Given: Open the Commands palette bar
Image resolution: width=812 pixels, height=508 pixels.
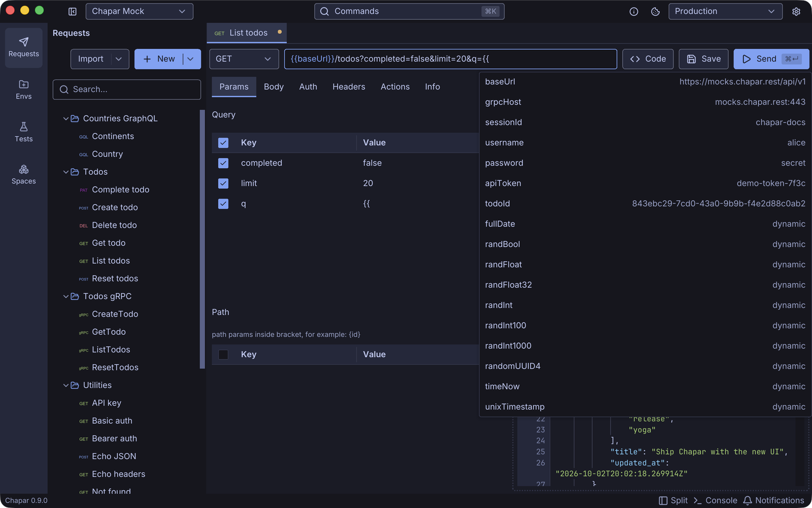Looking at the screenshot, I should (409, 11).
